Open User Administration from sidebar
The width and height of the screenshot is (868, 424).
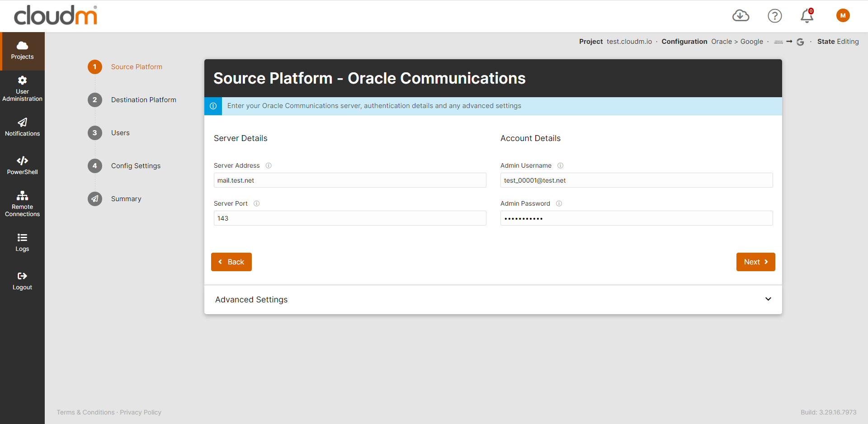22,89
